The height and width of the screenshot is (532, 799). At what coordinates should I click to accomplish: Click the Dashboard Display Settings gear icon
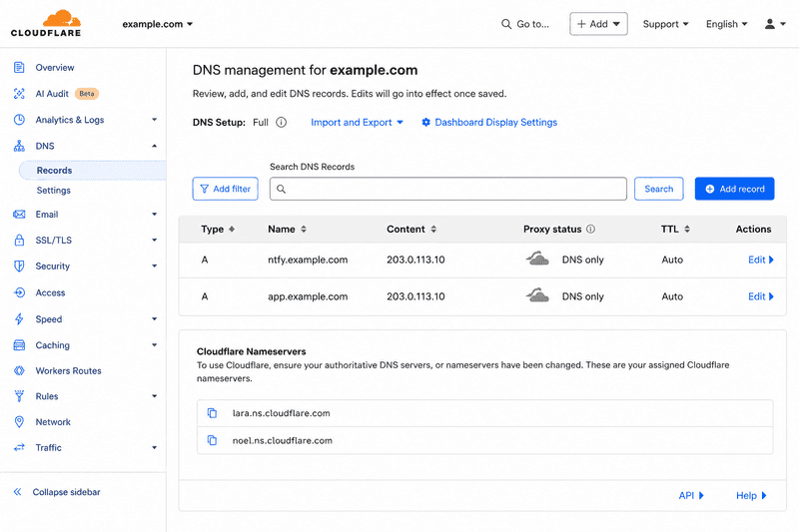coord(426,122)
